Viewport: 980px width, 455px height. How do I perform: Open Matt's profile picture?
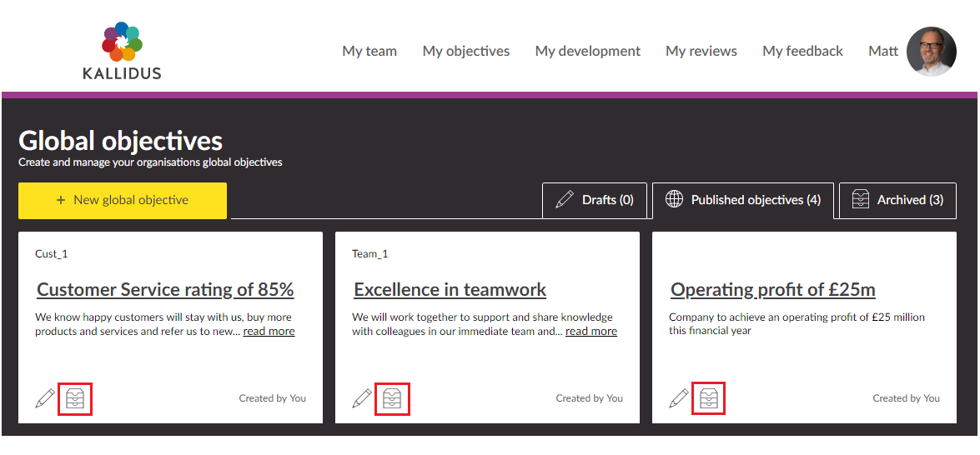click(931, 52)
